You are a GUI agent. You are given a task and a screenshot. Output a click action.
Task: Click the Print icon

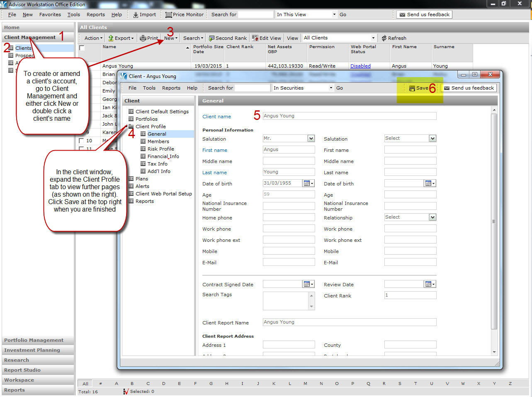pos(143,38)
